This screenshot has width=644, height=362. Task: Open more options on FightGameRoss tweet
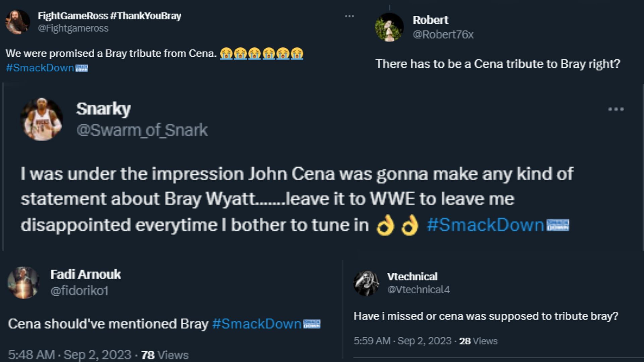(x=349, y=16)
